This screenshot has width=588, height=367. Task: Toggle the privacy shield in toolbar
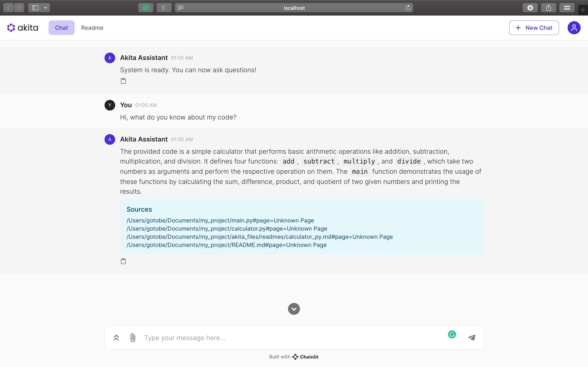point(164,8)
